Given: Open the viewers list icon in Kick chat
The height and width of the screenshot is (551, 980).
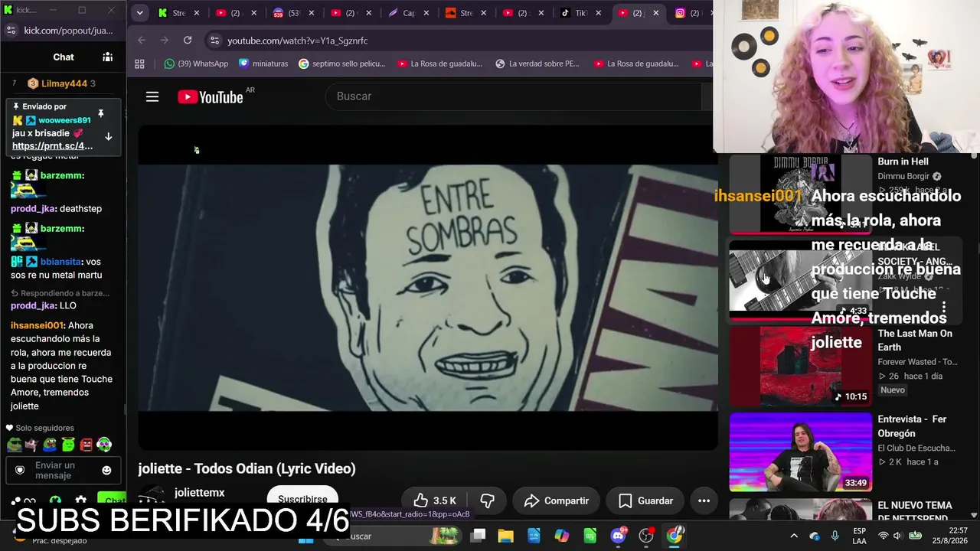Looking at the screenshot, I should [108, 57].
